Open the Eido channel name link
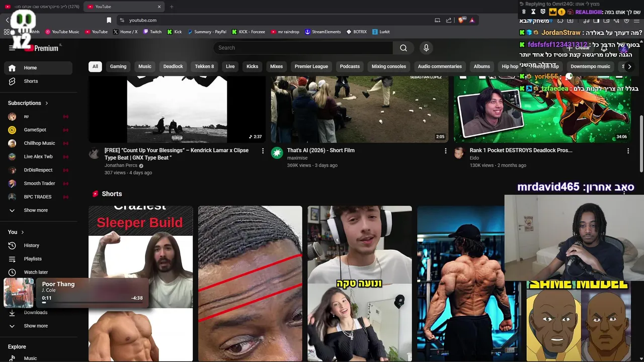The image size is (644, 362). pyautogui.click(x=474, y=158)
